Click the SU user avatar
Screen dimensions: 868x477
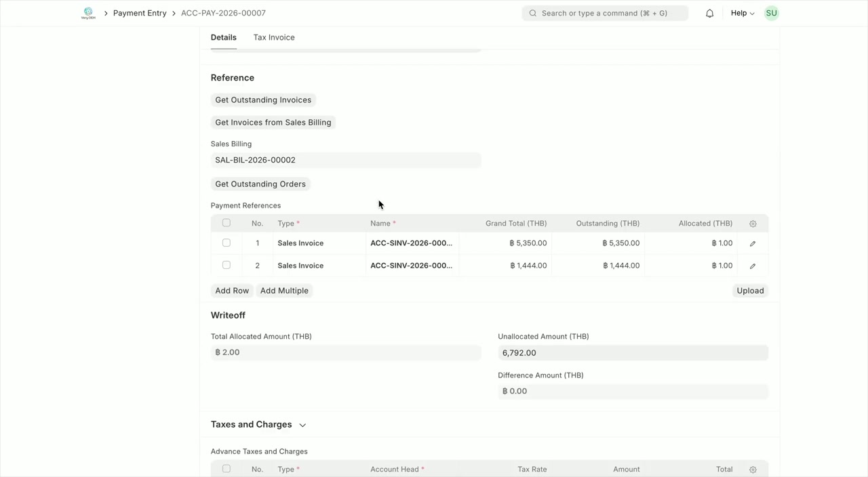tap(771, 13)
